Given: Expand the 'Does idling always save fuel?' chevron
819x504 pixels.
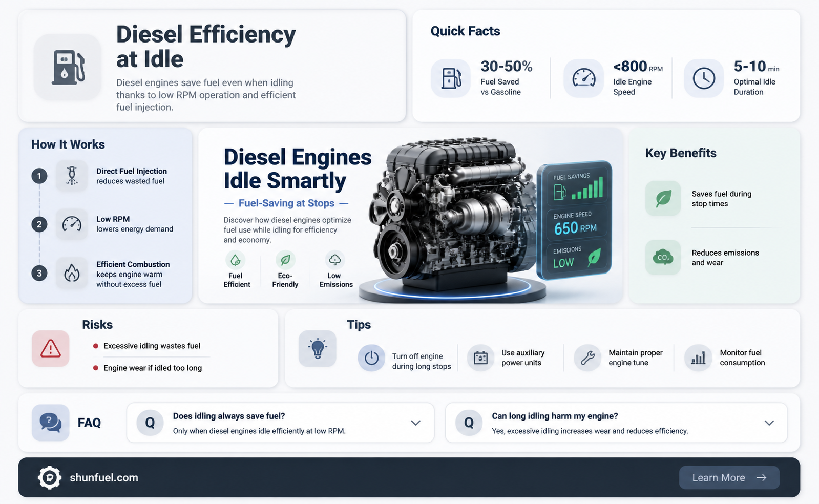Looking at the screenshot, I should pos(416,423).
